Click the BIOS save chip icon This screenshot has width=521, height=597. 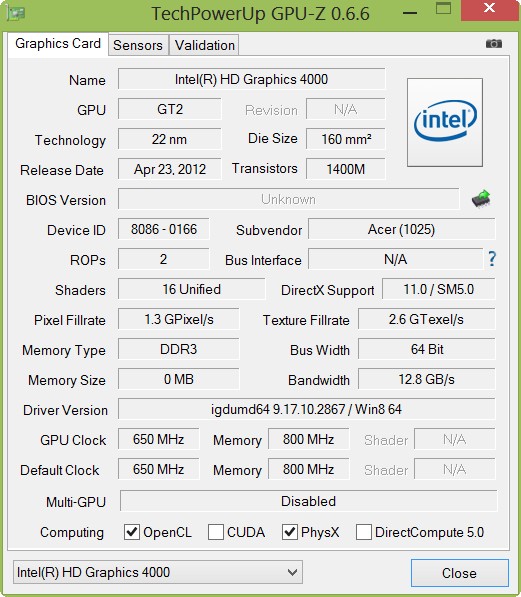coord(481,199)
